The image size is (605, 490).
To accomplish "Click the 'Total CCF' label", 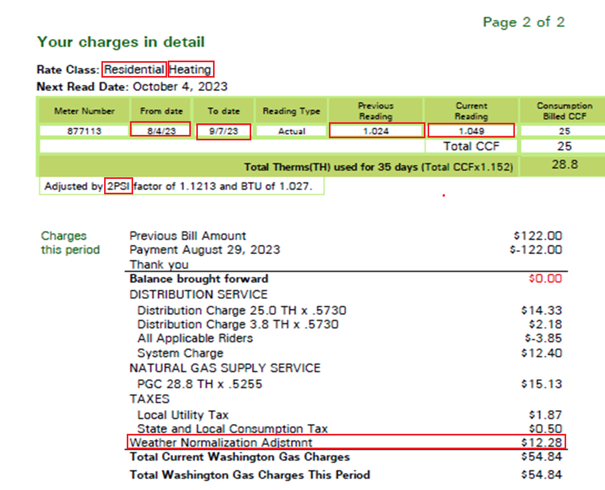I will [x=471, y=146].
